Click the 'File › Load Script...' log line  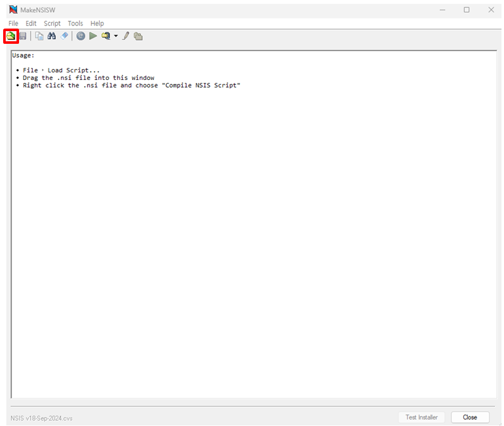coord(61,70)
